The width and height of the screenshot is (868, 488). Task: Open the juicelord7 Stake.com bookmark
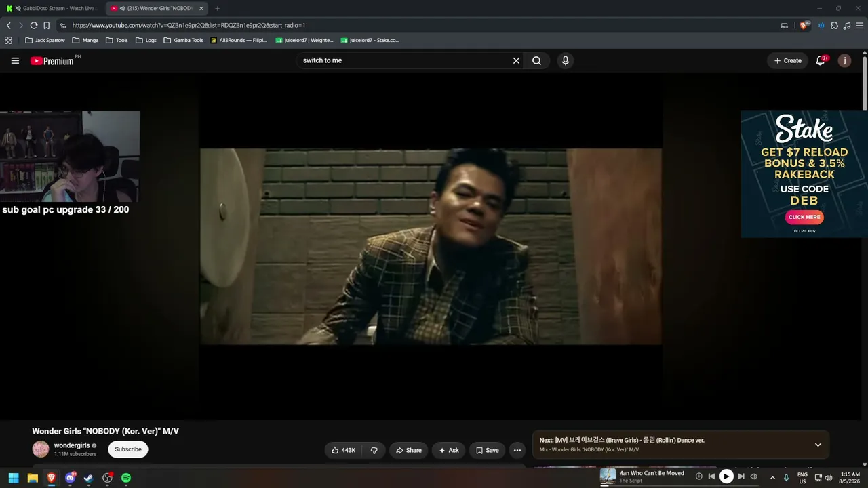click(370, 40)
